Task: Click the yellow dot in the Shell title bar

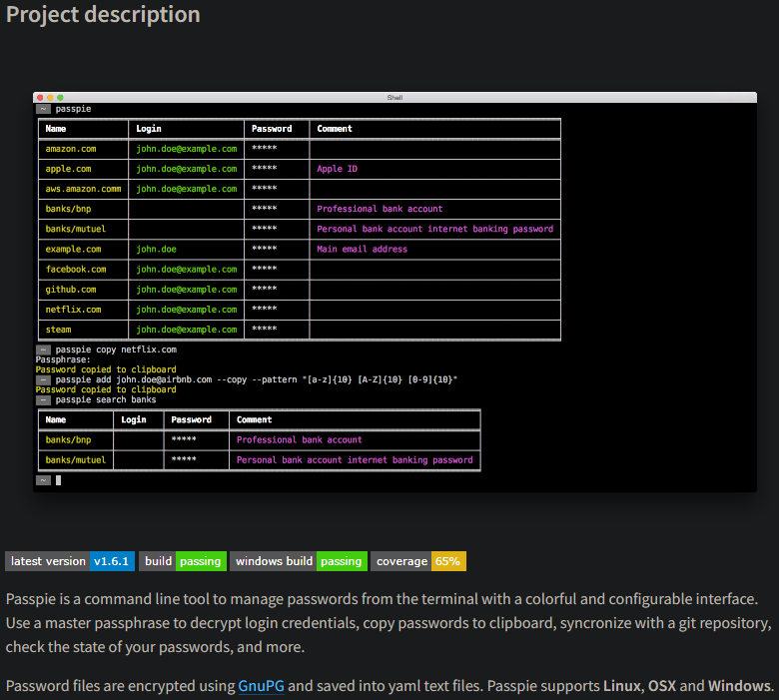Action: (50, 97)
